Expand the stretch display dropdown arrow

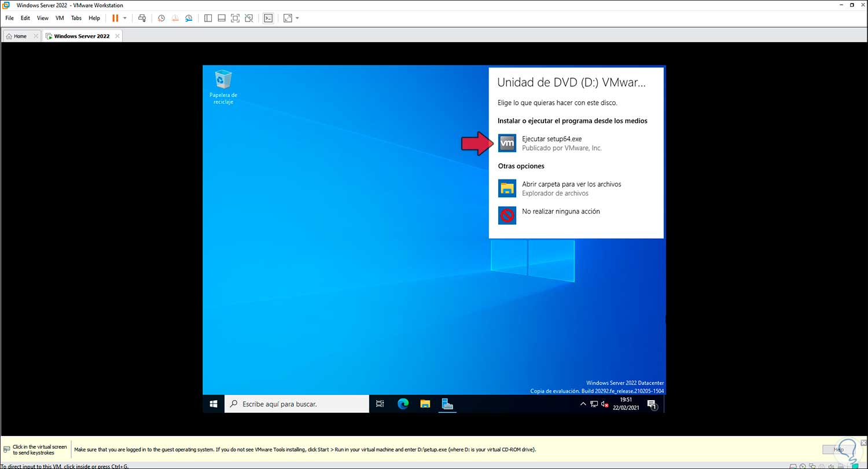pos(297,18)
